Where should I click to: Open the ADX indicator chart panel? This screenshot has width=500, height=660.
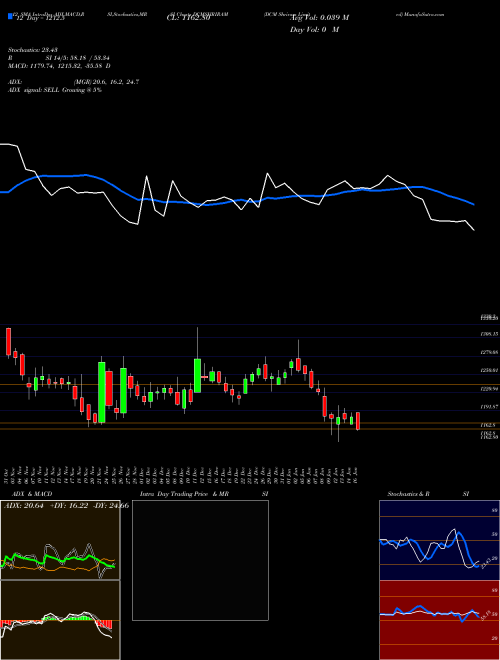pyautogui.click(x=60, y=540)
